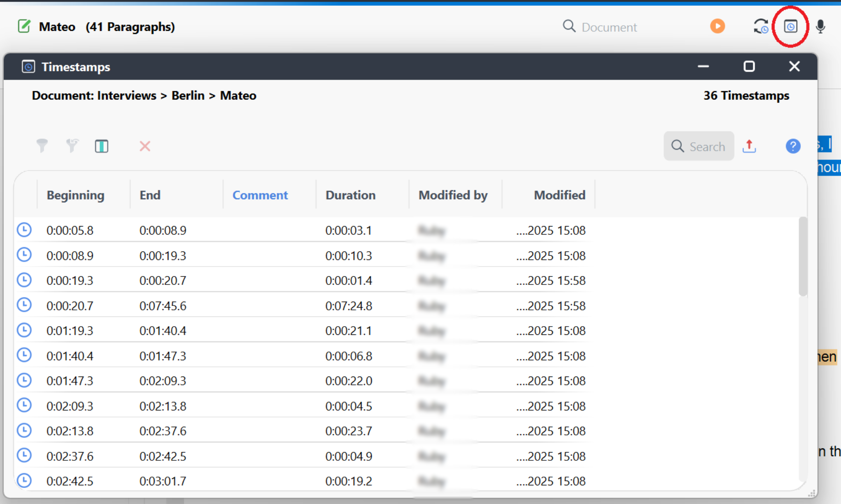Viewport: 841px width, 504px height.
Task: Click the export upload arrow icon
Action: tap(749, 146)
